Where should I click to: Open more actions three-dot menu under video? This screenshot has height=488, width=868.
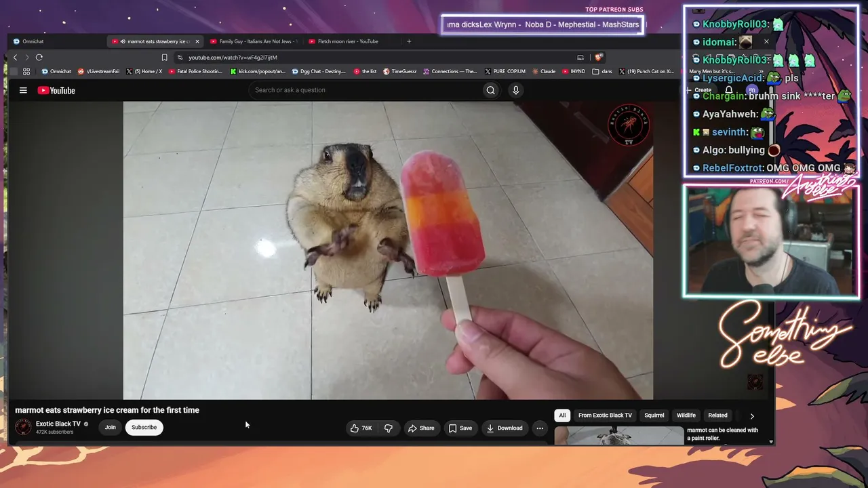click(540, 428)
